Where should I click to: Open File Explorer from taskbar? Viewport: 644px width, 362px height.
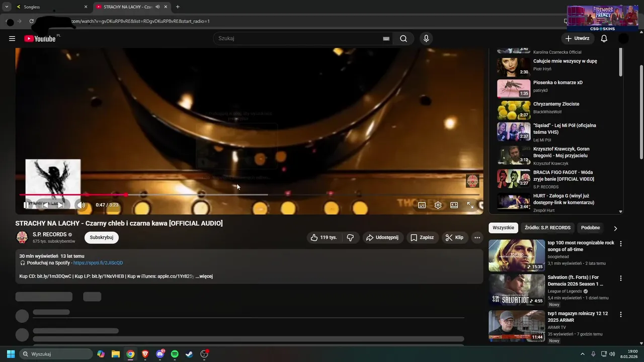116,354
